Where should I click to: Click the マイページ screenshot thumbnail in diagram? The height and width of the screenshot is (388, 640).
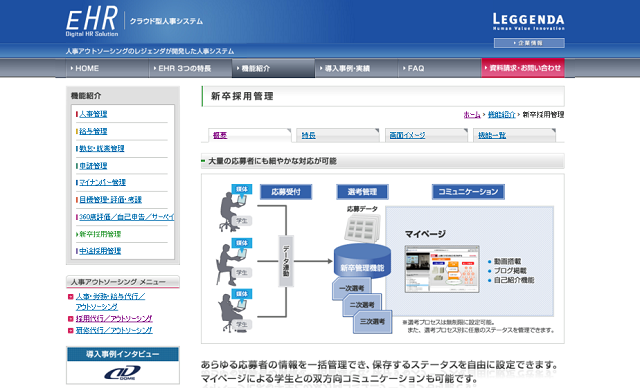(x=442, y=269)
